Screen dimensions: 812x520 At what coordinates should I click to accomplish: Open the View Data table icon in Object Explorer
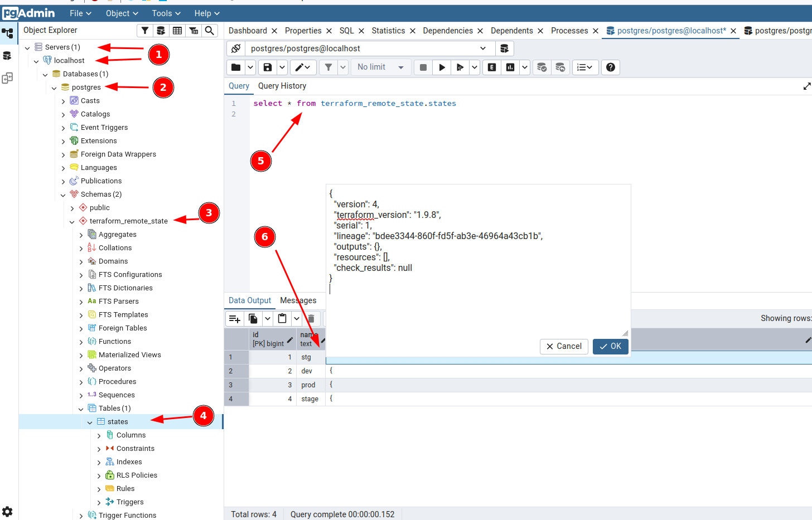[x=177, y=31]
